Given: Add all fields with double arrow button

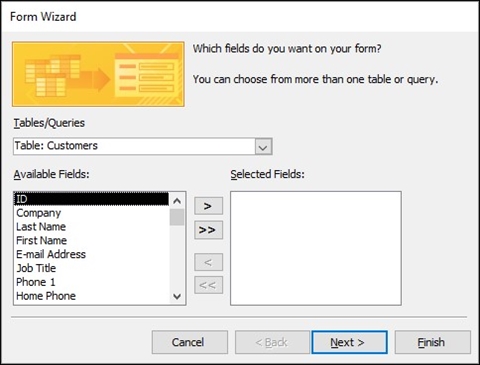Looking at the screenshot, I should tap(208, 230).
